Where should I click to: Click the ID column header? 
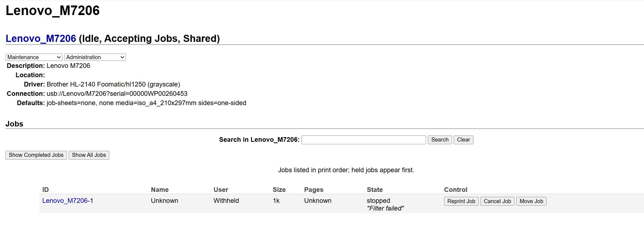click(45, 190)
